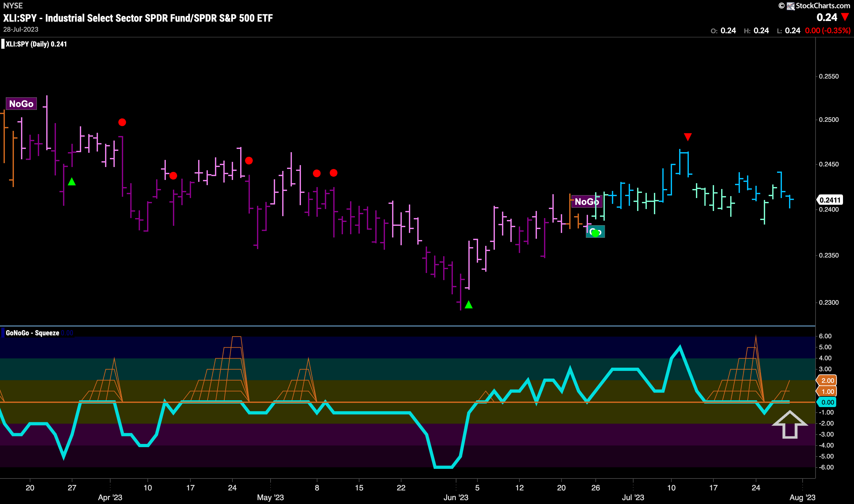854x504 pixels.
Task: Click the 0.2450 price axis label
Action: click(829, 164)
